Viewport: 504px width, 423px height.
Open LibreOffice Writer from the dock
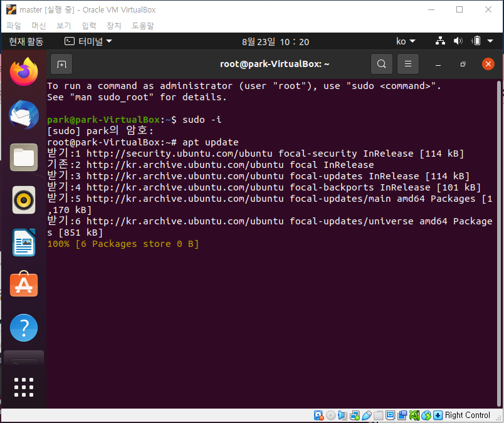24,243
